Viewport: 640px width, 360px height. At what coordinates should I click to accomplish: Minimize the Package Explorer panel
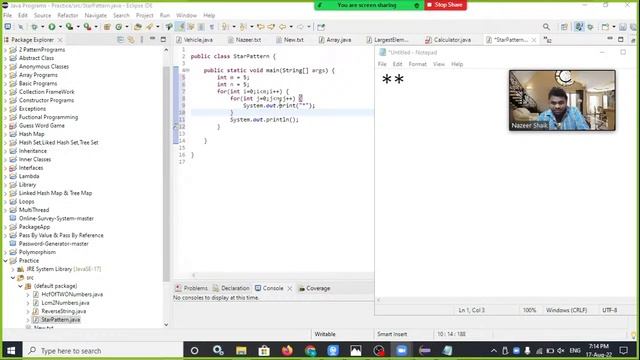point(153,39)
